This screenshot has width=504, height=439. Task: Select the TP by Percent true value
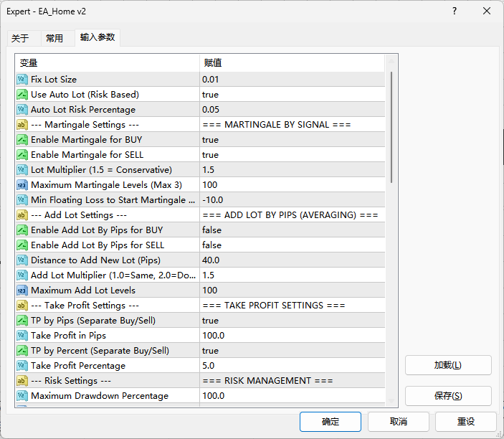210,351
